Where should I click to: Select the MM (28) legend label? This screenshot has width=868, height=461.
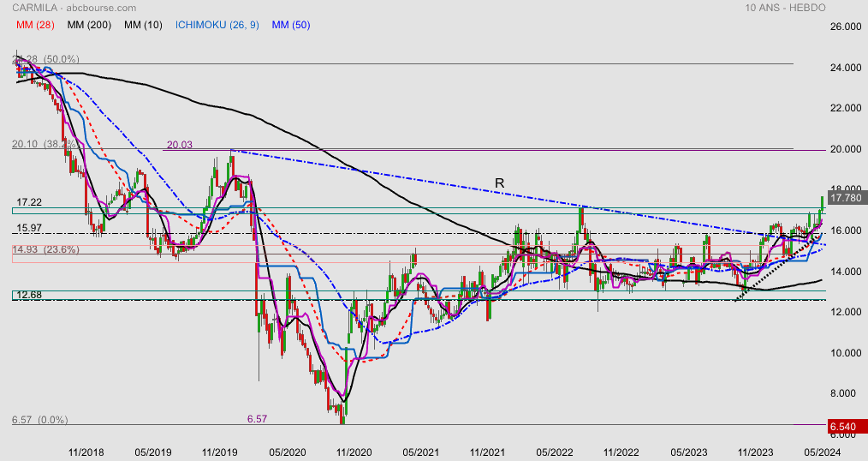(35, 25)
